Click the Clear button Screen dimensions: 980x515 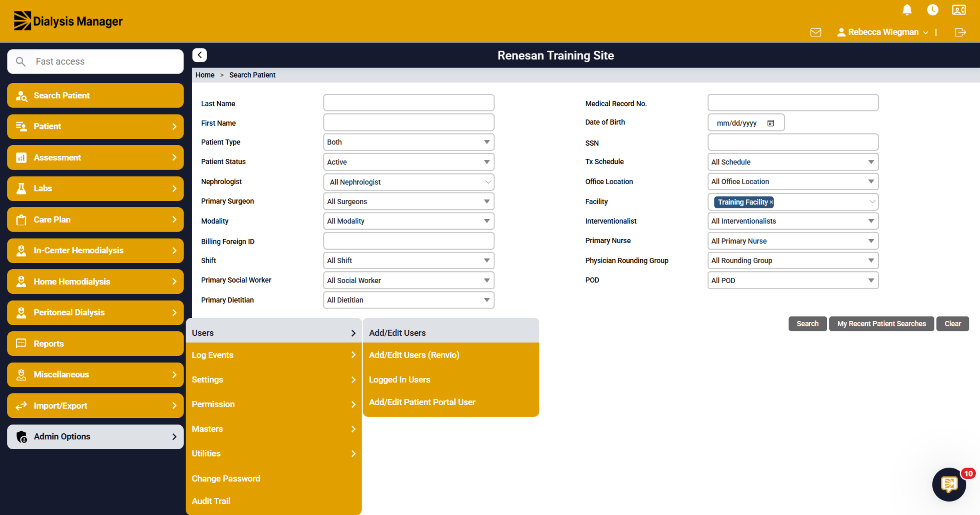tap(952, 324)
